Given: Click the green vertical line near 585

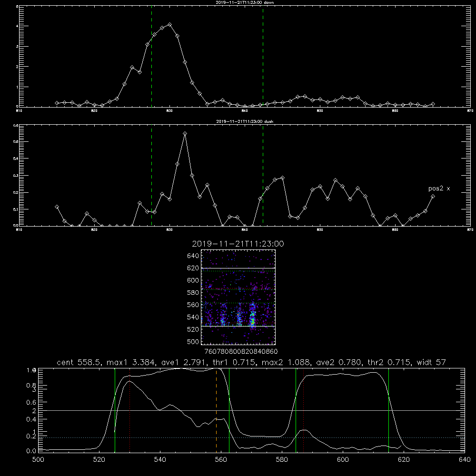Looking at the screenshot, I should tap(296, 410).
